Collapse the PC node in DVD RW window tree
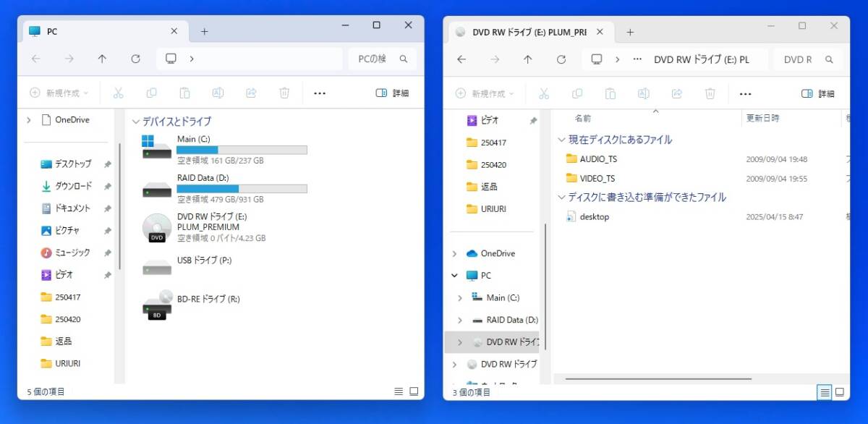Viewport: 868px width, 424px height. [454, 276]
